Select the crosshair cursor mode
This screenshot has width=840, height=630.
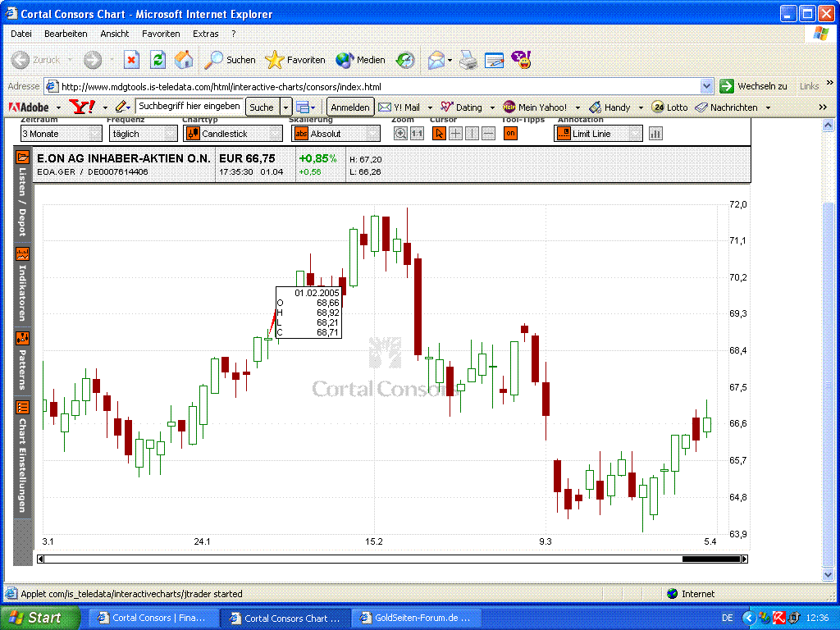455,134
